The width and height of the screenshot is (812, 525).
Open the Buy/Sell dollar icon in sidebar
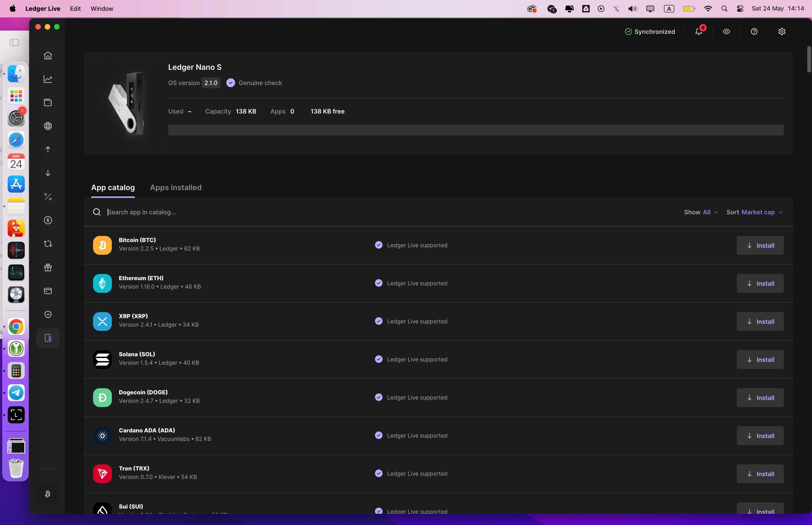[48, 220]
